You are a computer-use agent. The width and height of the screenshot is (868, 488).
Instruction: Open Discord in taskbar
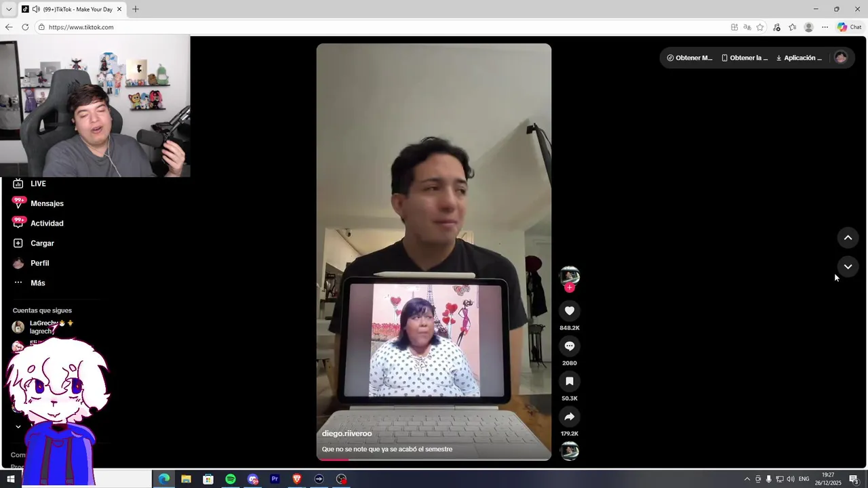point(253,479)
